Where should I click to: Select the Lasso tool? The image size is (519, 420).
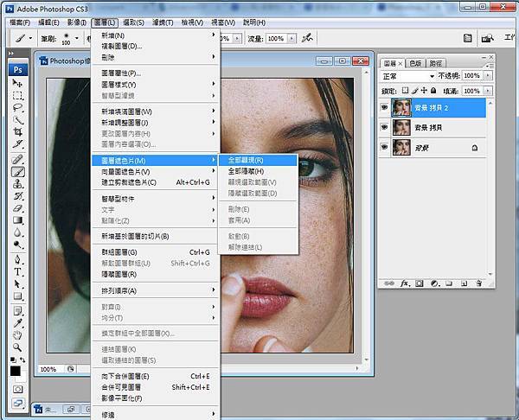click(x=17, y=108)
